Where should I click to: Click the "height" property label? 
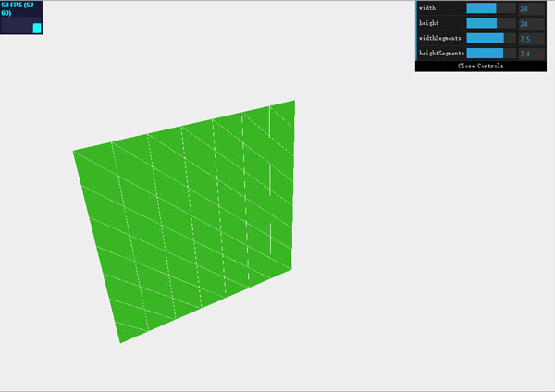coord(429,23)
